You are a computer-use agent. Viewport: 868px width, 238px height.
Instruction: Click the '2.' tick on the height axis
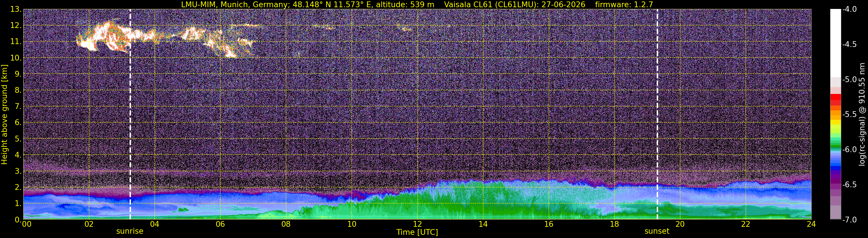coord(18,188)
